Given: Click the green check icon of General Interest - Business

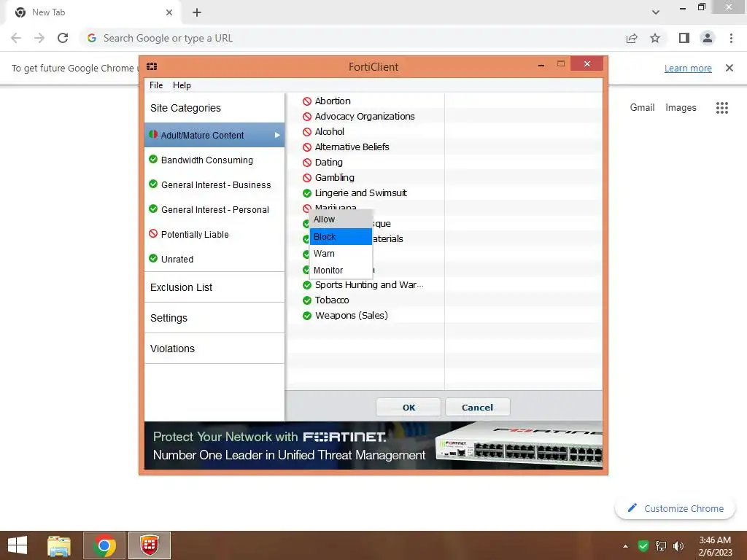Looking at the screenshot, I should (153, 184).
